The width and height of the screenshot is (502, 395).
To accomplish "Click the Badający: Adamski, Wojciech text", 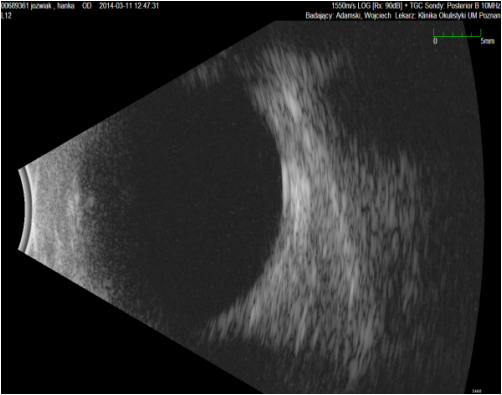I will point(348,16).
